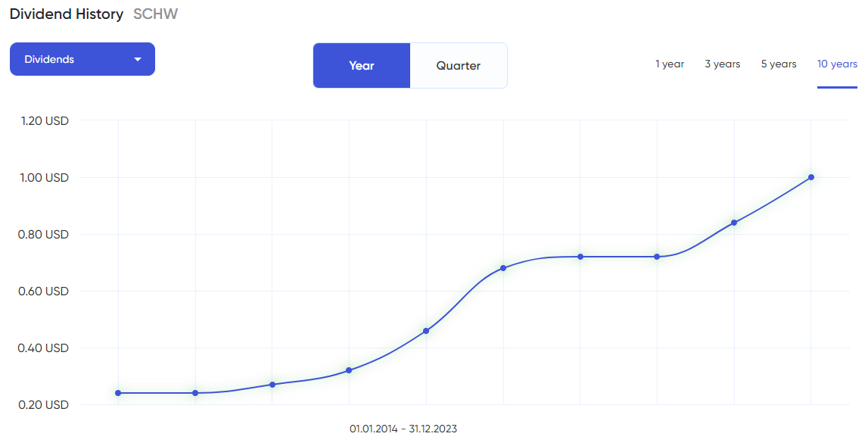868x446 pixels.
Task: Open the Dividends dropdown
Action: point(82,59)
